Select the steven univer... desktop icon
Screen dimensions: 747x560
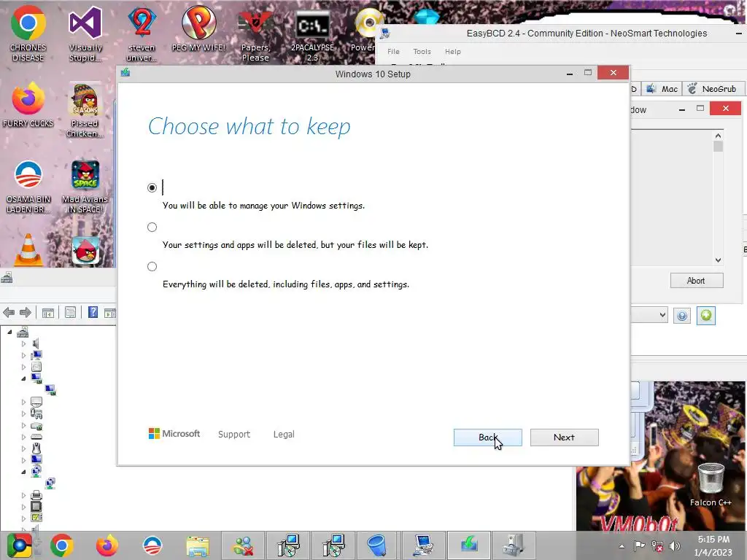pos(142,34)
